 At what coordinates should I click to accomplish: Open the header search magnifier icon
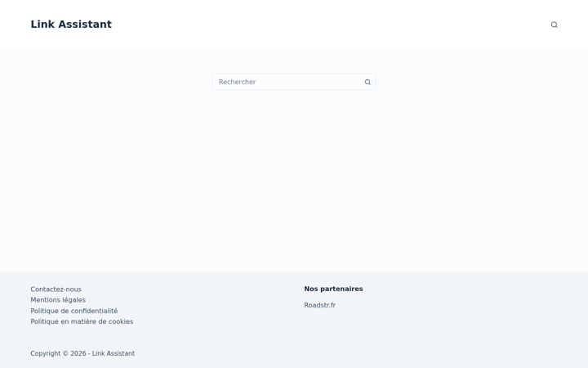click(554, 25)
